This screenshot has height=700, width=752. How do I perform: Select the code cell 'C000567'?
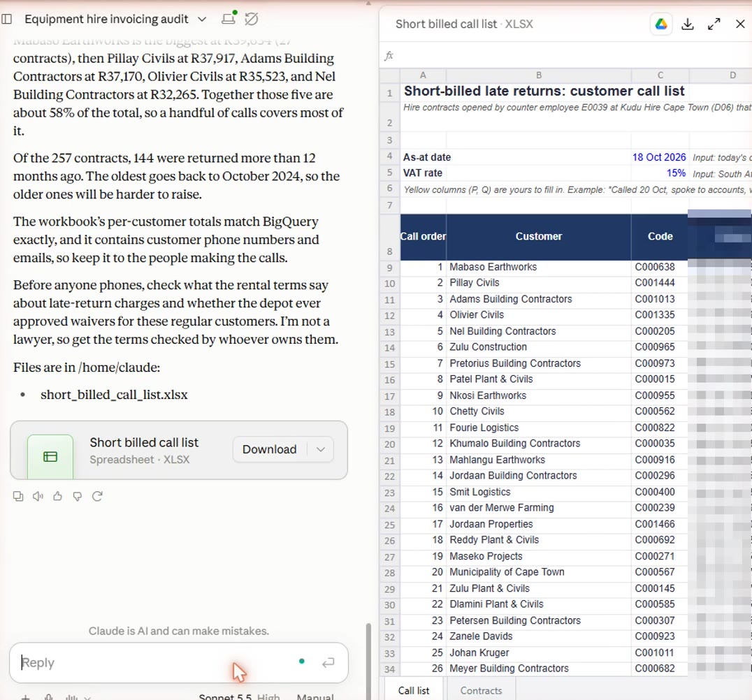[660, 572]
